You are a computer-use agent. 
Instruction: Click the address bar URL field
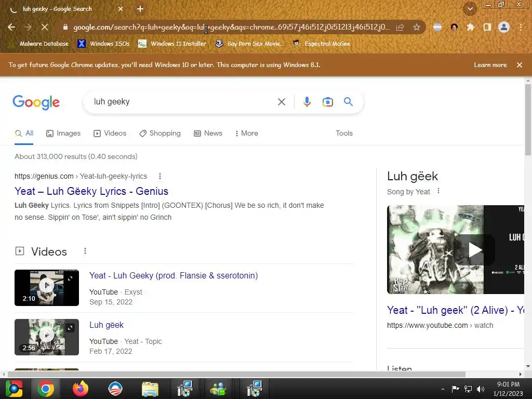point(232,27)
